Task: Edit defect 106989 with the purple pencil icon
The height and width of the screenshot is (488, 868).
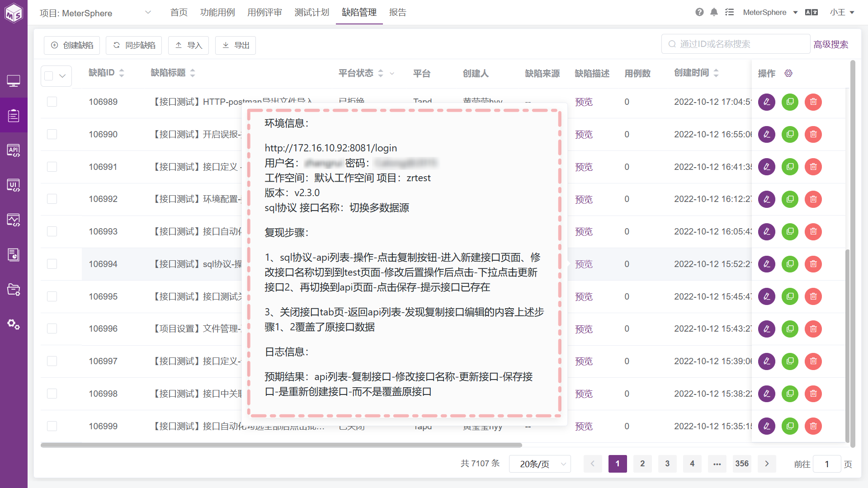Action: [767, 102]
